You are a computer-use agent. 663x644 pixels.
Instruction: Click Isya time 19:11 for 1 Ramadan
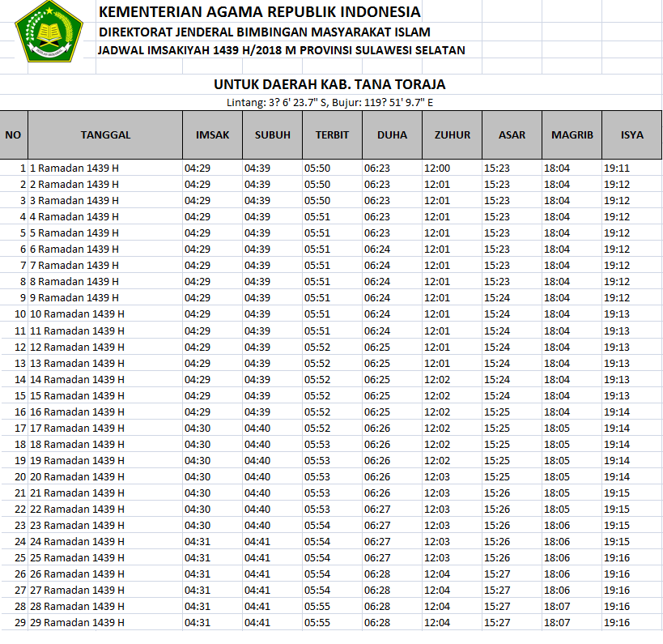pos(631,168)
